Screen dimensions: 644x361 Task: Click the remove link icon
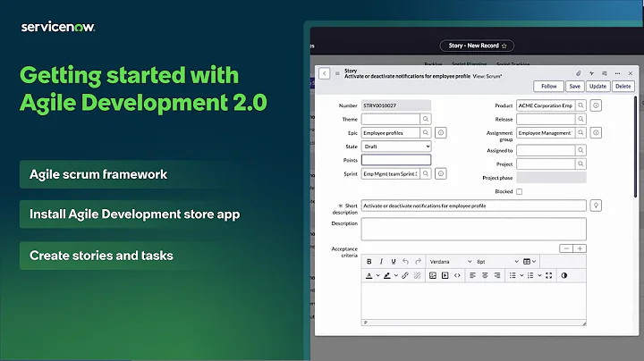[x=418, y=275]
